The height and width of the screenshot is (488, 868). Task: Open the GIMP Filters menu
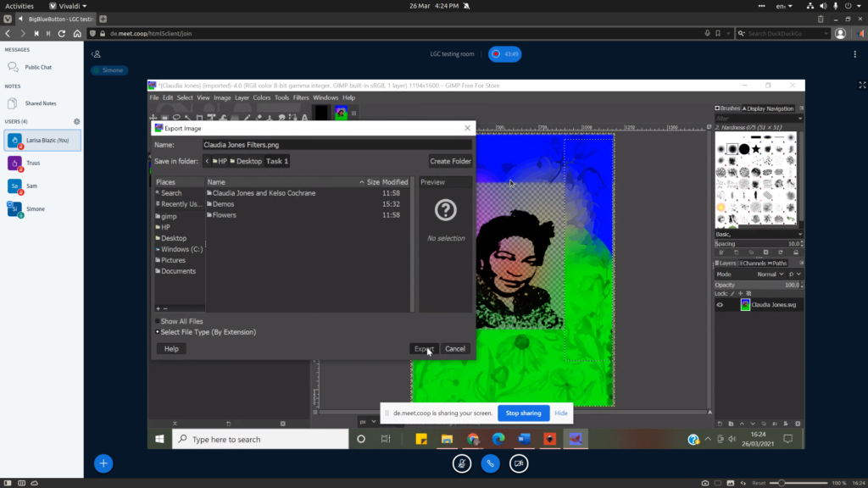click(301, 98)
